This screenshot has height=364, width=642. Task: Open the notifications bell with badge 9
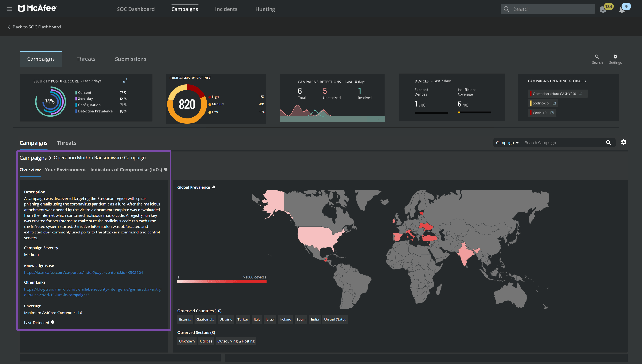coord(622,10)
